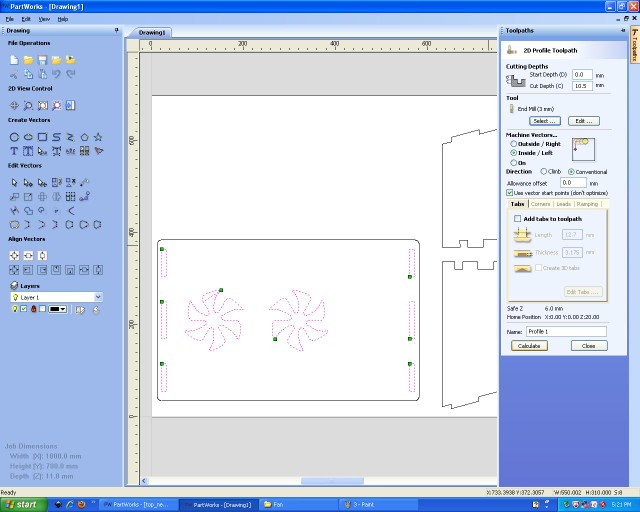The width and height of the screenshot is (640, 512).
Task: Click the scissors Cut icon
Action: (x=14, y=74)
